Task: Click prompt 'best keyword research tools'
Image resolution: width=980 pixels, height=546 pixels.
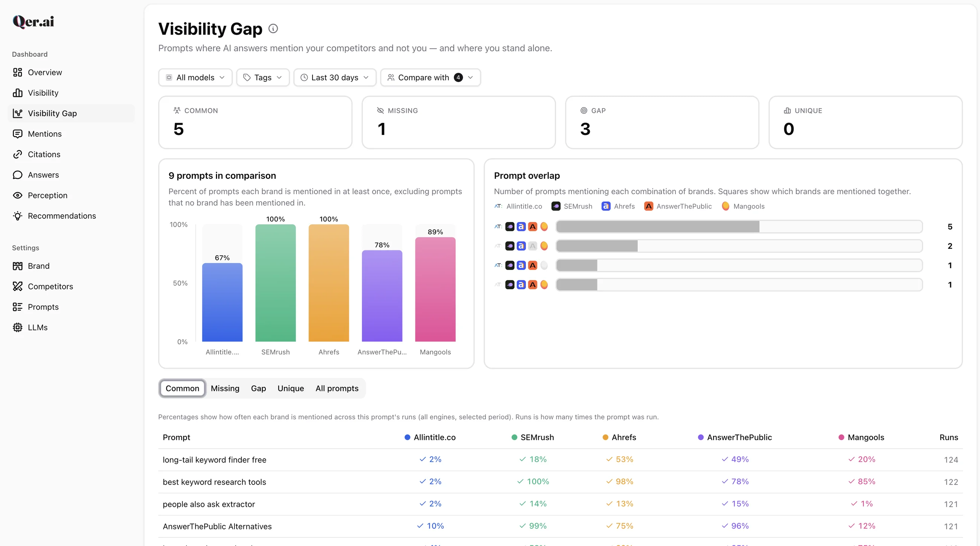Action: pos(214,482)
